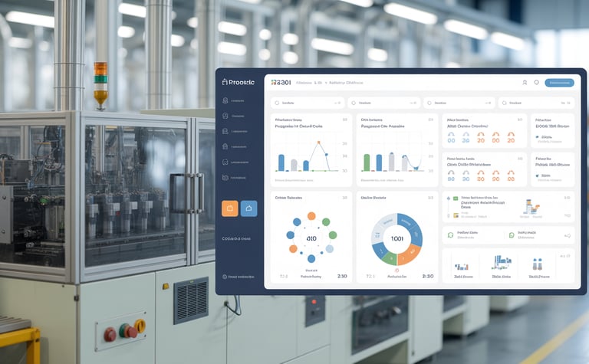Click the orange square button in sidebar
589x364 pixels.
[x=230, y=208]
